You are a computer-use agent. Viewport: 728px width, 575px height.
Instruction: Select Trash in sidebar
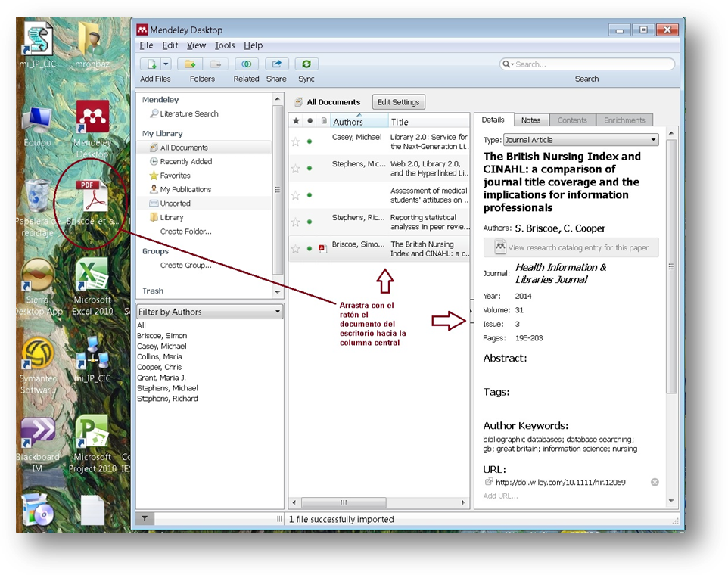point(153,291)
